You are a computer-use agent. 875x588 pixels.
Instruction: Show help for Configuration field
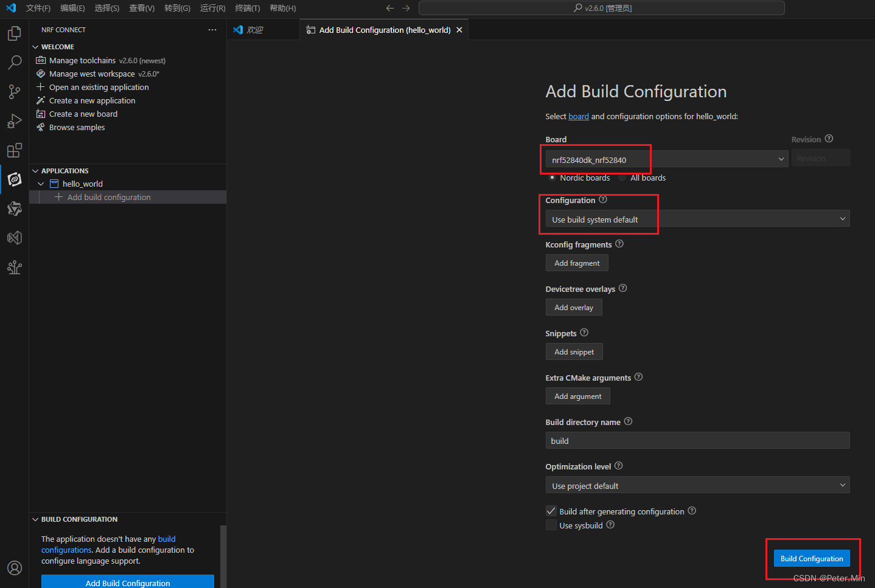pyautogui.click(x=603, y=199)
